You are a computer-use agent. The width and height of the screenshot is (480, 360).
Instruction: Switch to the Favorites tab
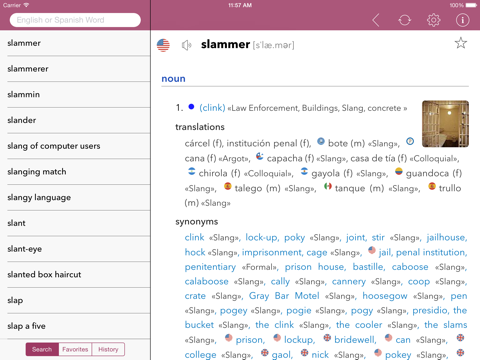(x=75, y=349)
